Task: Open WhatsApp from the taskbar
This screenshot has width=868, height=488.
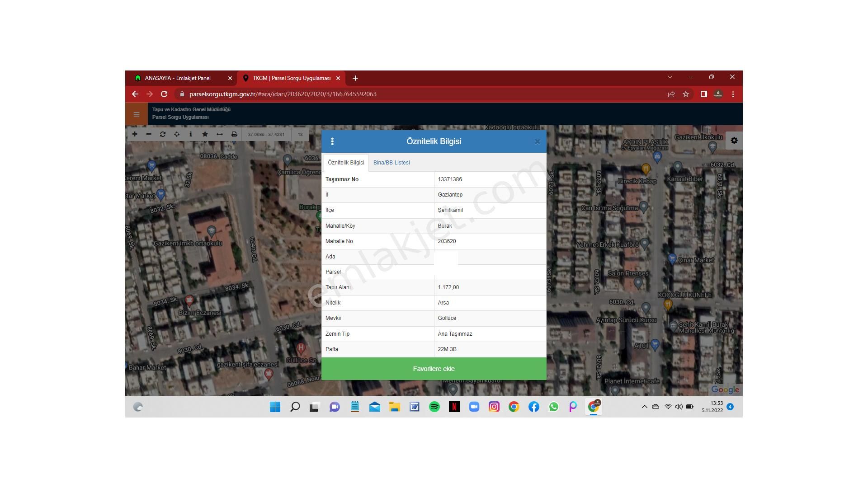Action: [x=554, y=407]
